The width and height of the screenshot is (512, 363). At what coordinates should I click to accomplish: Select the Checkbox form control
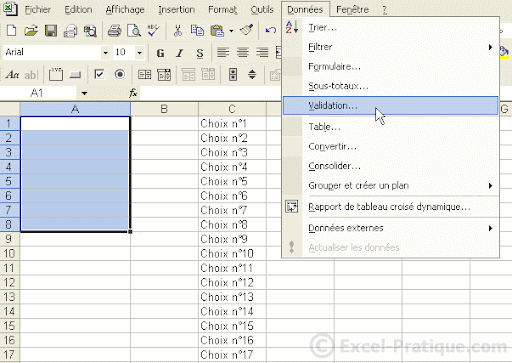pyautogui.click(x=99, y=74)
